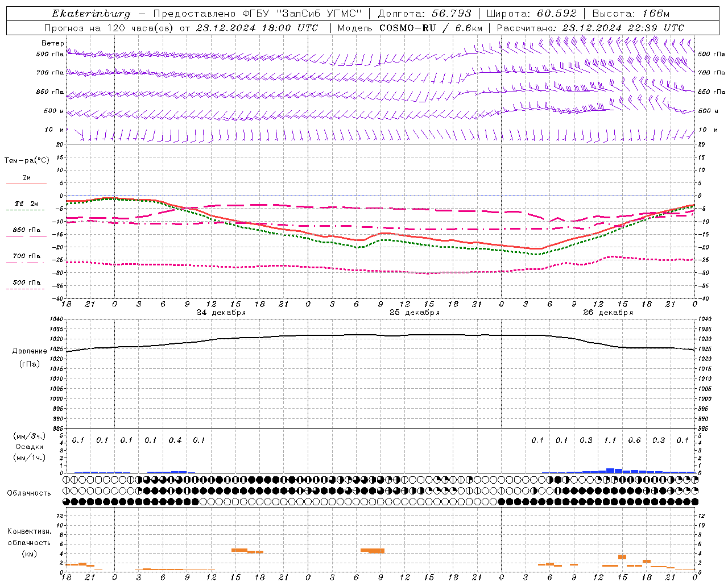Click the '500 м' wind level label on left
728x582 pixels.
pyautogui.click(x=53, y=111)
